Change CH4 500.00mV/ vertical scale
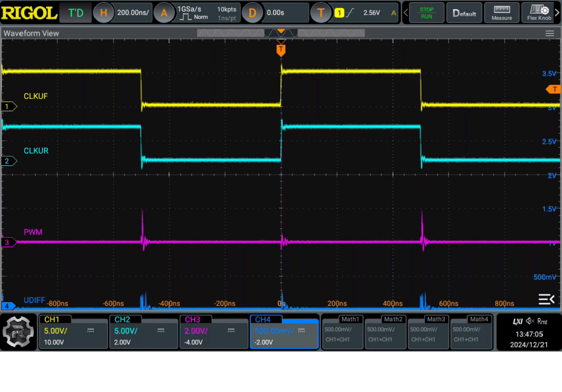The width and height of the screenshot is (562, 392). pos(274,331)
